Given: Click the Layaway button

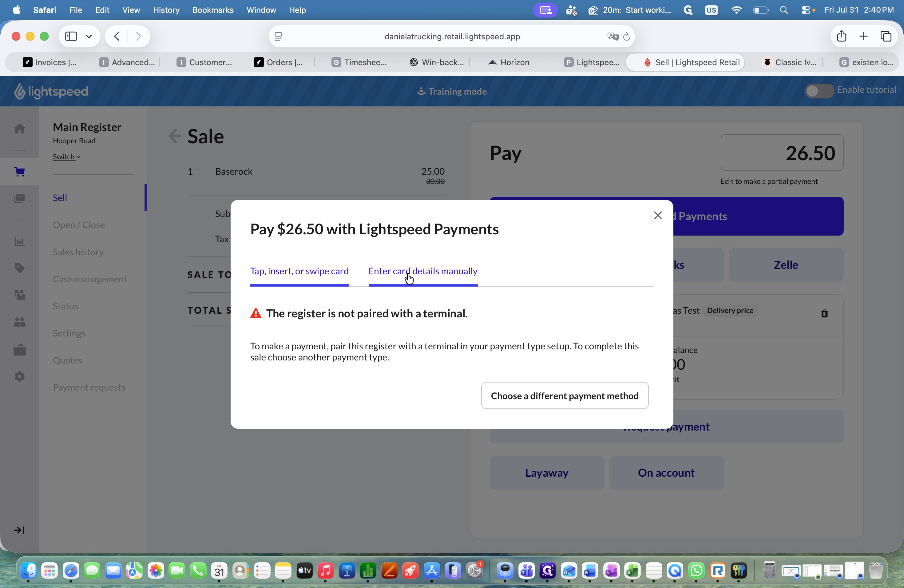Looking at the screenshot, I should 547,473.
